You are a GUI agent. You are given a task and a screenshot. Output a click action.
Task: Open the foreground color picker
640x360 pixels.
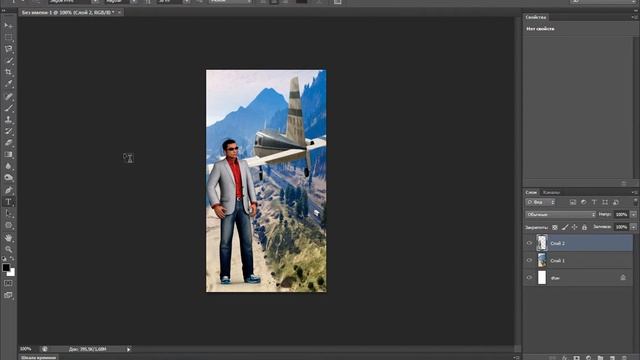tap(6, 267)
